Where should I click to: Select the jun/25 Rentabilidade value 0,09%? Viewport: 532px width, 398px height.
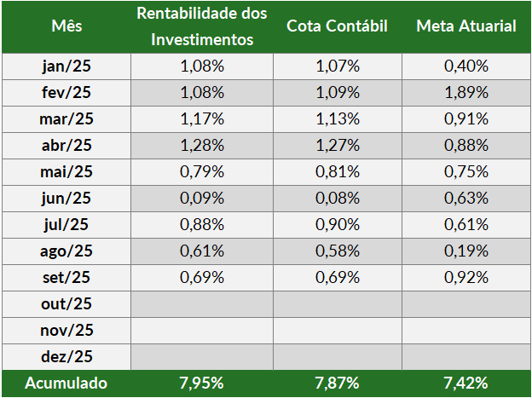coord(202,198)
